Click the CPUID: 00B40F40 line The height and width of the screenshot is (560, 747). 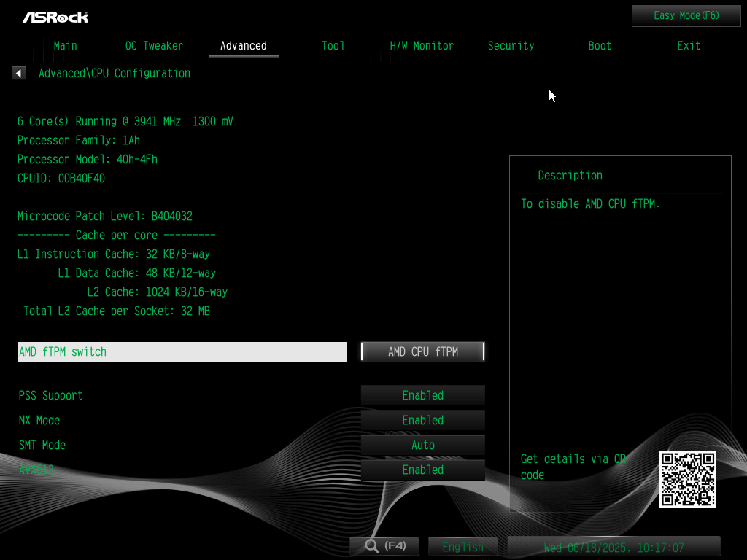click(x=61, y=179)
